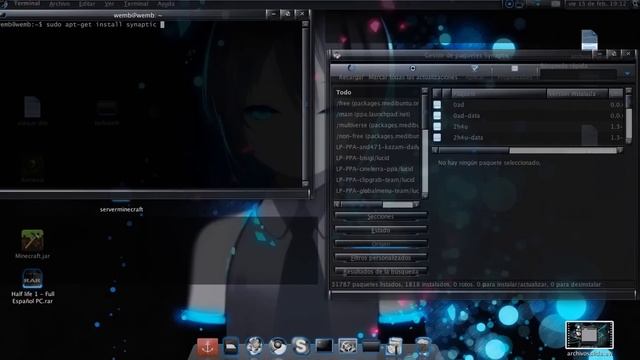This screenshot has height=360, width=640.
Task: Select /multiverse (packages.medibuntu) list entry
Action: [x=377, y=125]
